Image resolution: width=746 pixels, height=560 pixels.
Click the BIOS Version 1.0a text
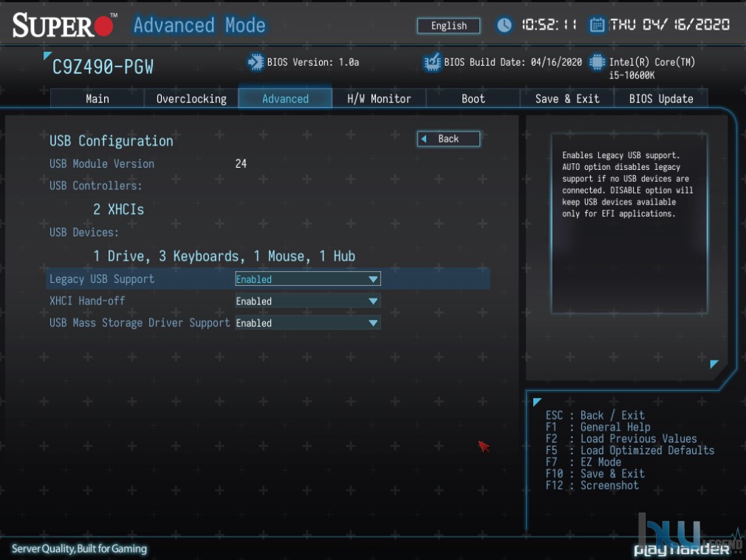pyautogui.click(x=313, y=62)
